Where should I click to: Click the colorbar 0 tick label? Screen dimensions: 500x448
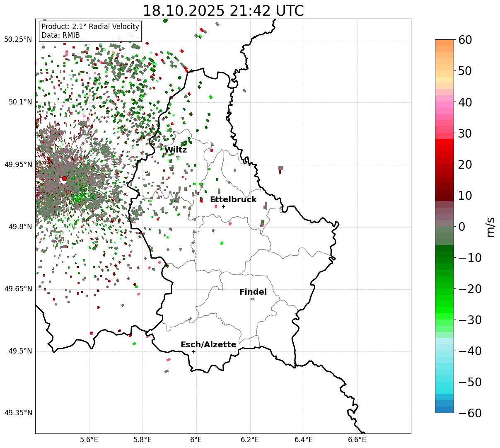pos(461,227)
